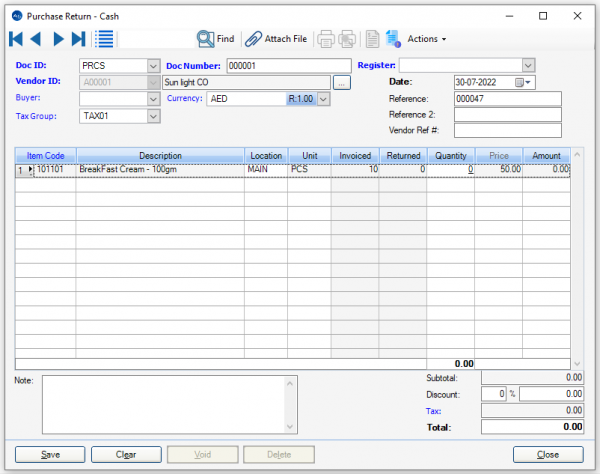
Task: Click Note scrollbar down arrow
Action: 290,426
